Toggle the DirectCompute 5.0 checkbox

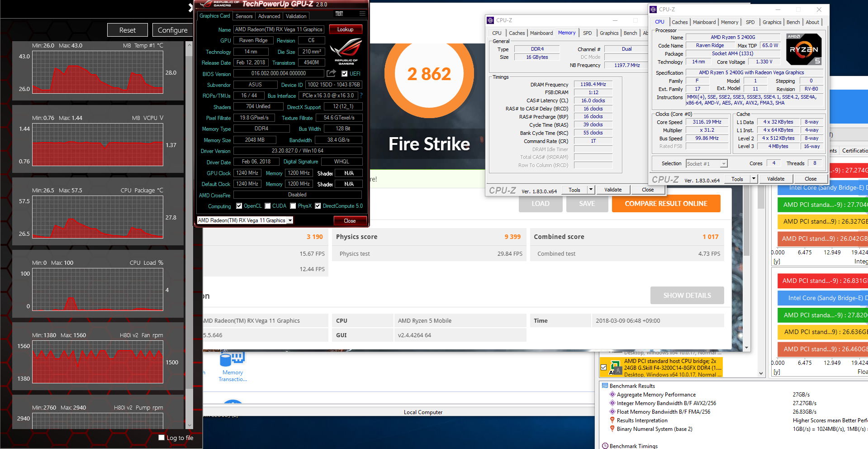318,206
